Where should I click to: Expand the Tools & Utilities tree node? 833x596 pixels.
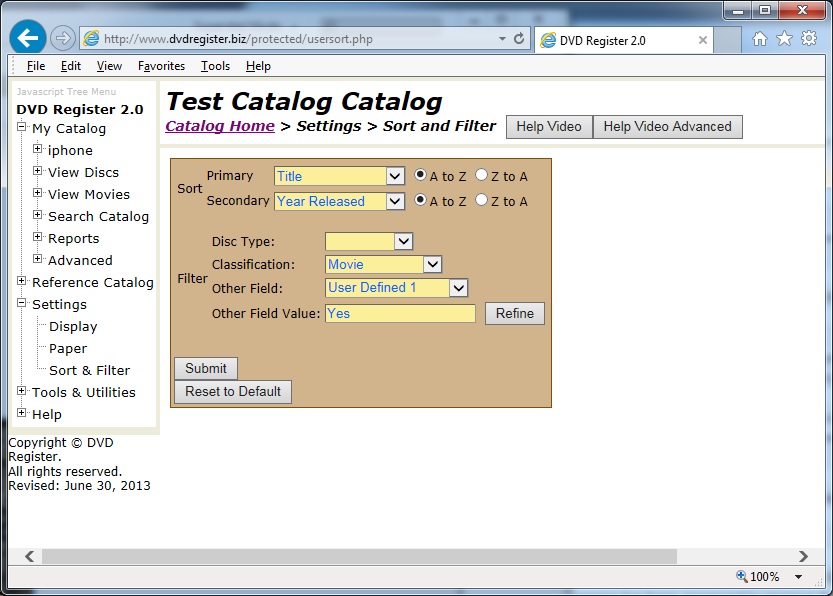pos(21,391)
